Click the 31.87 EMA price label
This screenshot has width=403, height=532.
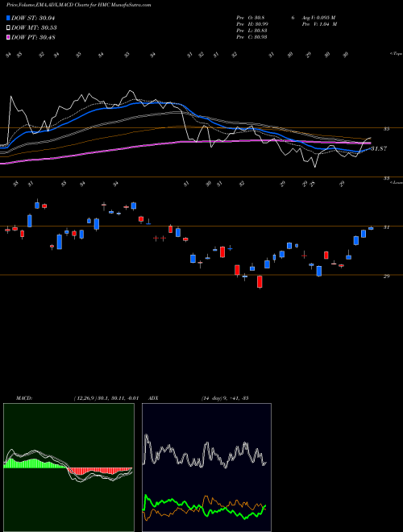[379, 148]
